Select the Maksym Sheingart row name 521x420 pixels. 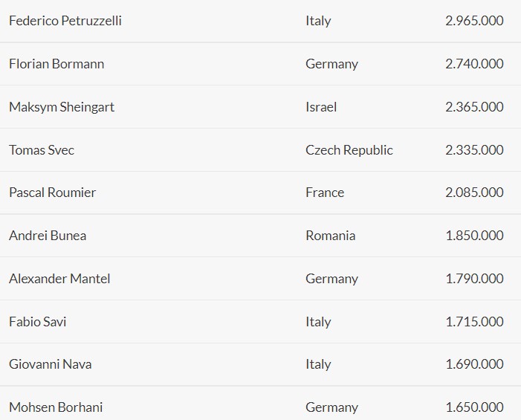[62, 107]
